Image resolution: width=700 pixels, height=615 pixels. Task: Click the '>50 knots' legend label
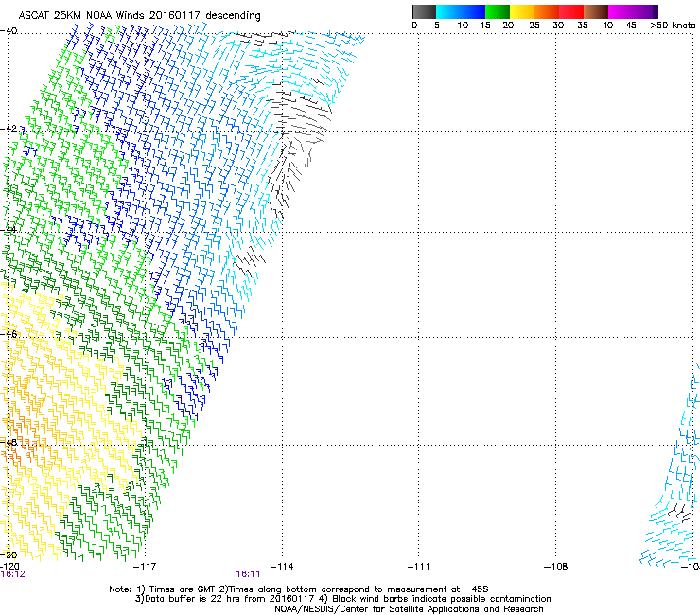673,26
